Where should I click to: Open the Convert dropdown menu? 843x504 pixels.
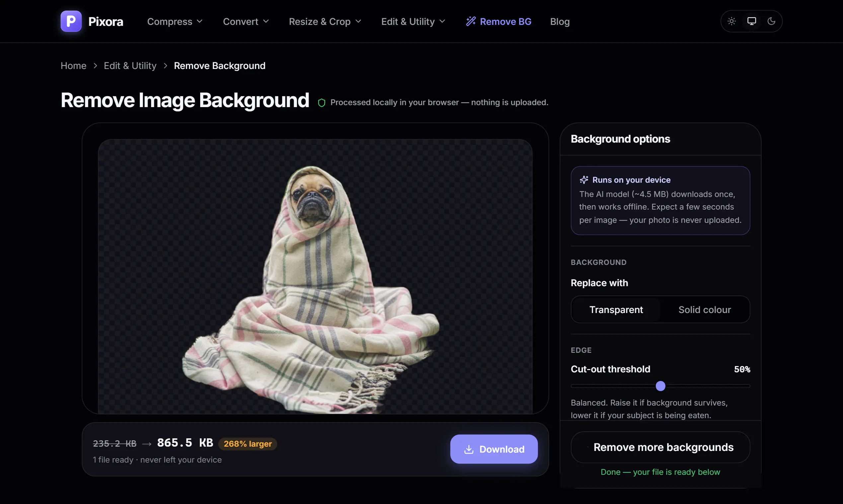[246, 22]
